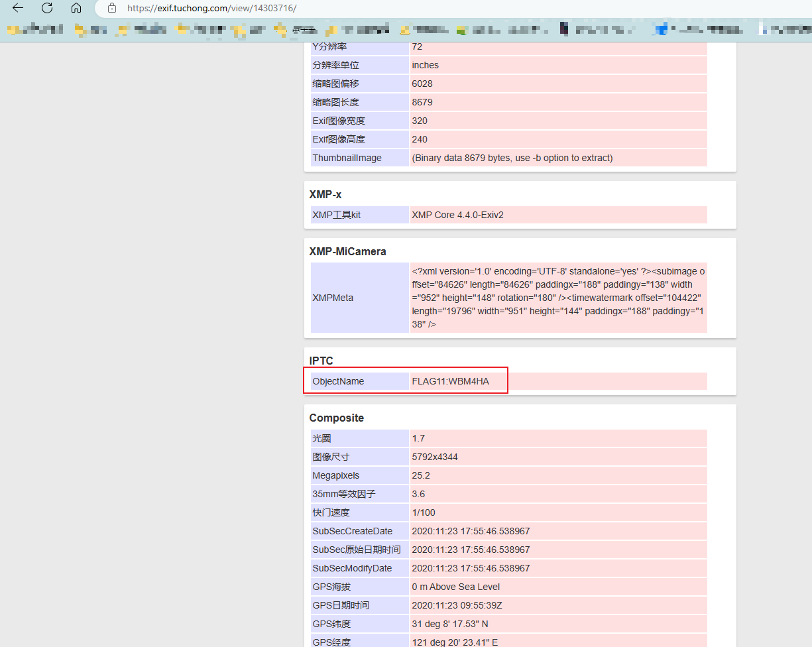Click the inches resolution unit value
The image size is (812, 647).
point(425,65)
